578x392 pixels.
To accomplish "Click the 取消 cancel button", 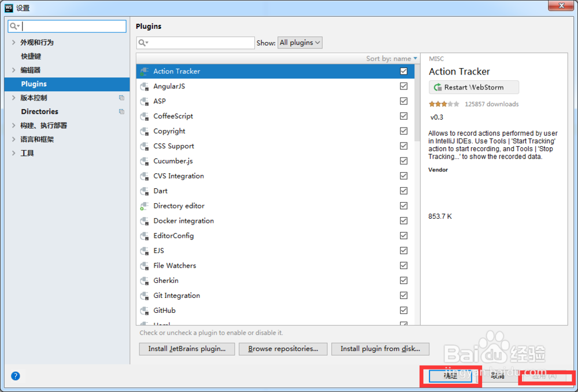I will coord(498,376).
